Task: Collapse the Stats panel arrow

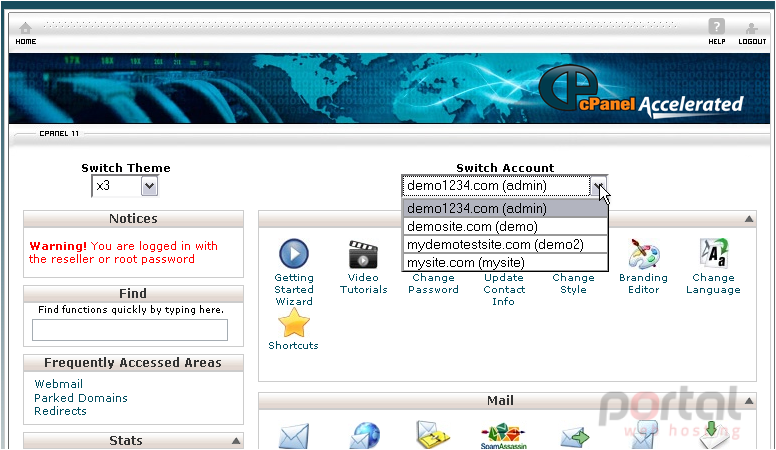Action: [x=236, y=441]
